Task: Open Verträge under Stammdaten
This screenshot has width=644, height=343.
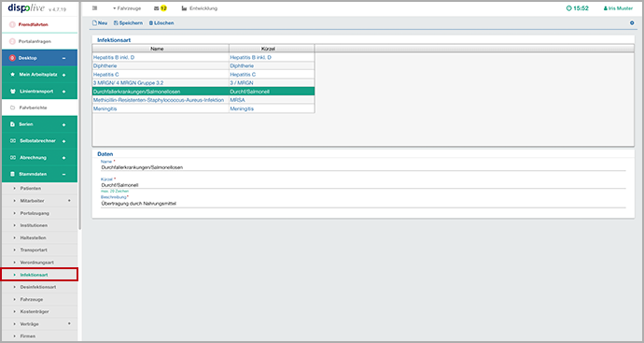Action: [39, 324]
